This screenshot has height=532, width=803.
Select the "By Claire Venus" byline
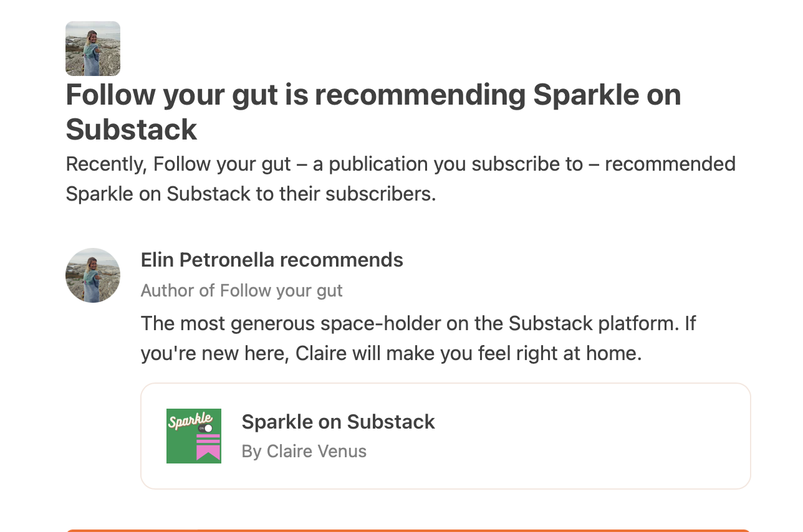tap(304, 451)
